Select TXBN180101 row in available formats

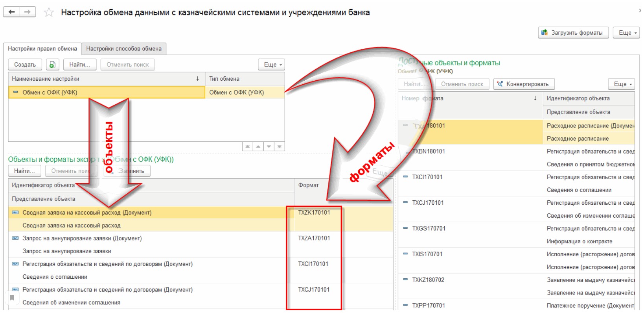click(x=429, y=152)
